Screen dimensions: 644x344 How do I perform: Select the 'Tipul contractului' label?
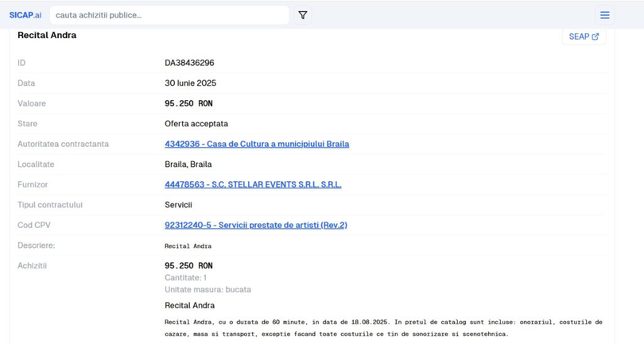(50, 205)
